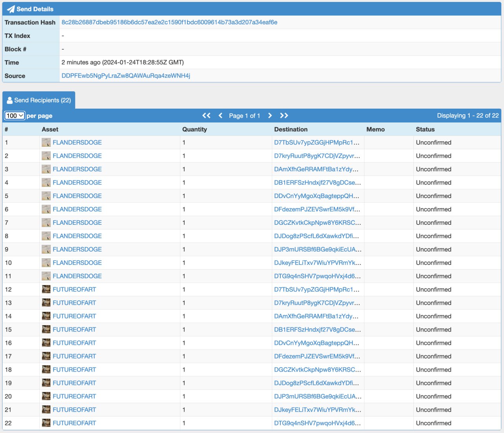Click FUTUREOFART thumbnail in row 14
The height and width of the screenshot is (433, 504).
pyautogui.click(x=46, y=316)
